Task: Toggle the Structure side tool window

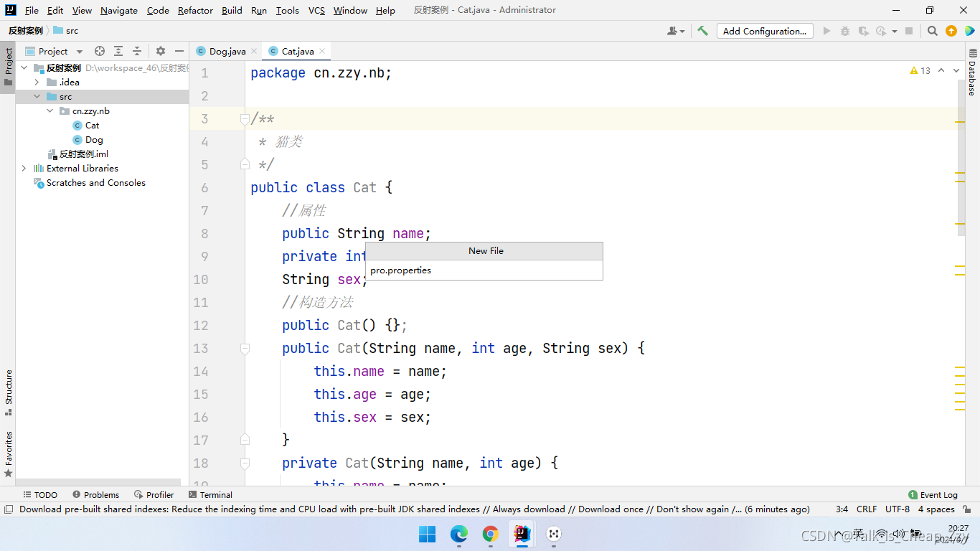Action: coord(8,392)
